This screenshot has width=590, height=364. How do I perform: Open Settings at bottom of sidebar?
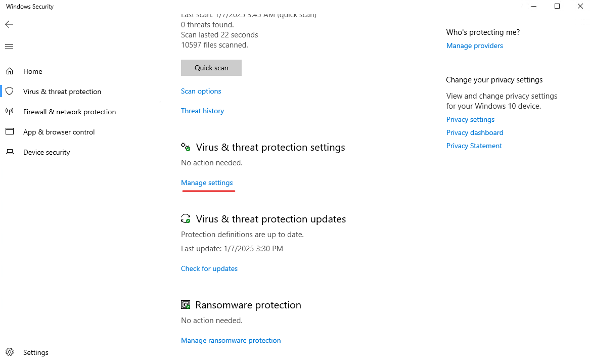(x=36, y=352)
